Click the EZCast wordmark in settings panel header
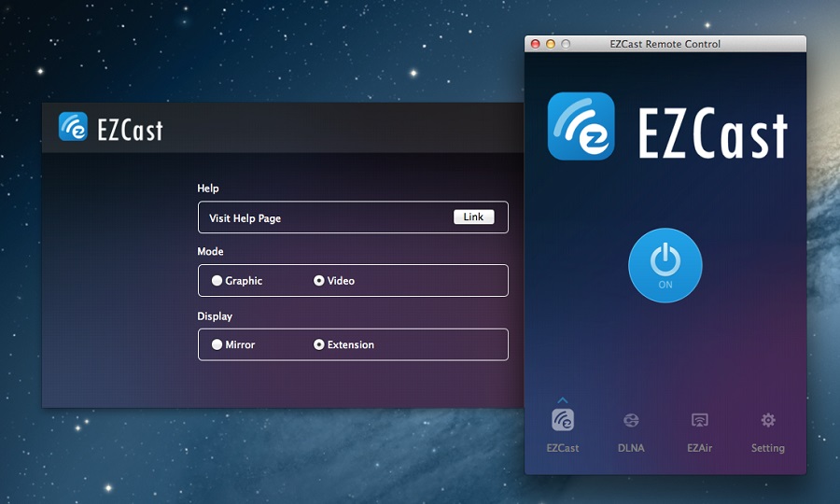 (130, 130)
